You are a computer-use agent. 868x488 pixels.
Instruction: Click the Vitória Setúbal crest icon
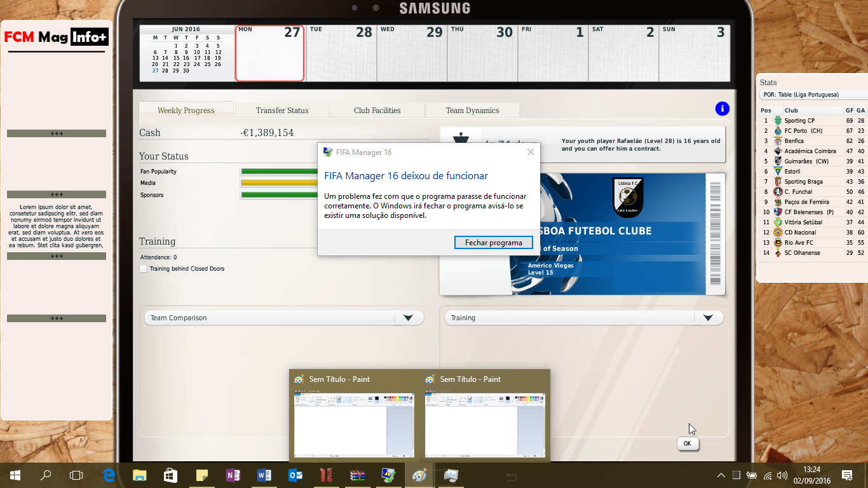pos(778,222)
